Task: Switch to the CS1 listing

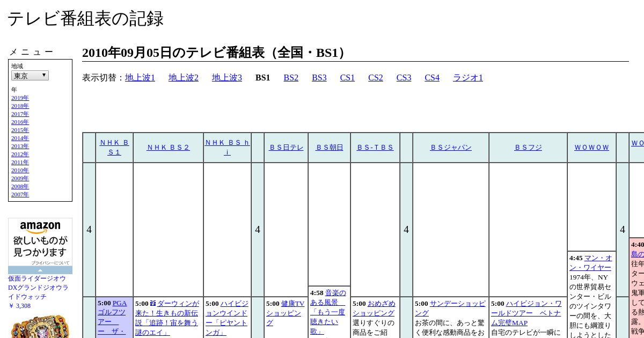Action: click(x=347, y=78)
